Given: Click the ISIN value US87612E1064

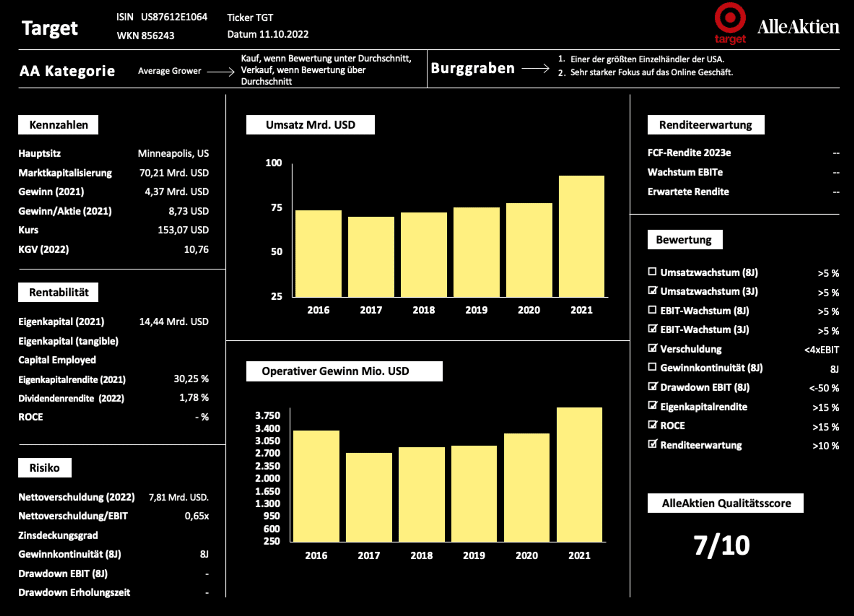Looking at the screenshot, I should point(174,17).
